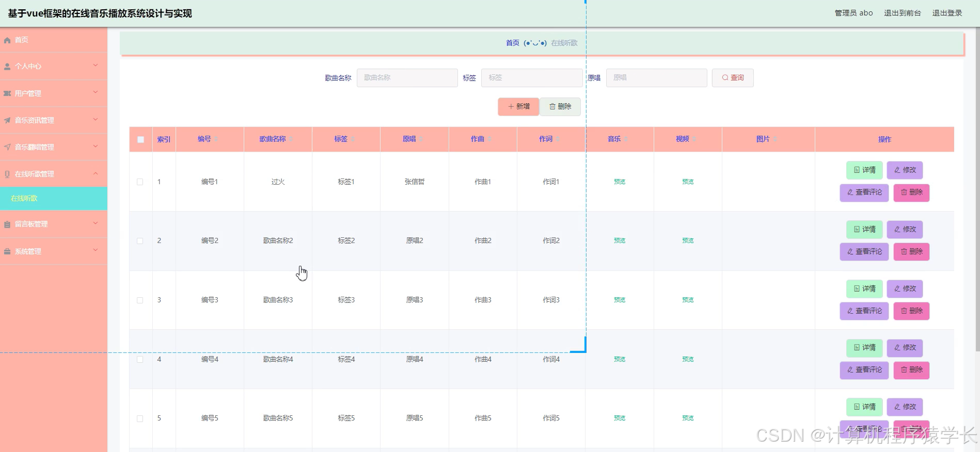980x452 pixels.
Task: Click trash icon in row 2 删除 button
Action: click(x=904, y=252)
